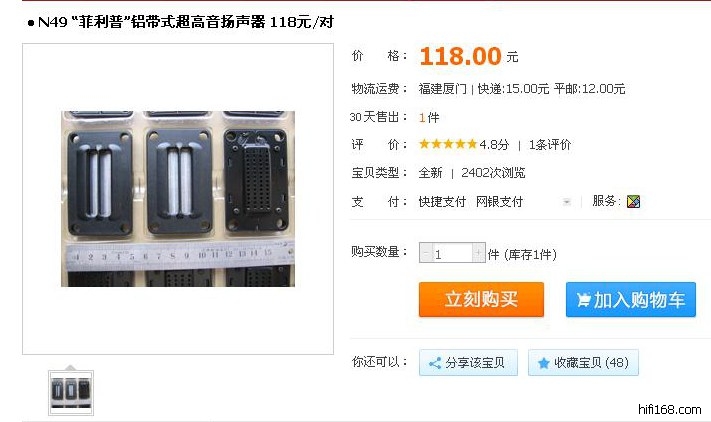Select the product thumbnail below main image
The image size is (711, 422).
point(71,393)
